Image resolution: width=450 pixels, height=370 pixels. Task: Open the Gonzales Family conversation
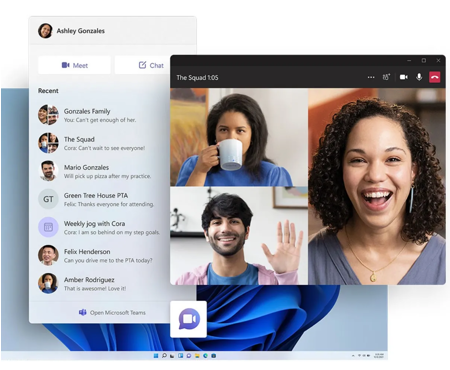pyautogui.click(x=100, y=115)
